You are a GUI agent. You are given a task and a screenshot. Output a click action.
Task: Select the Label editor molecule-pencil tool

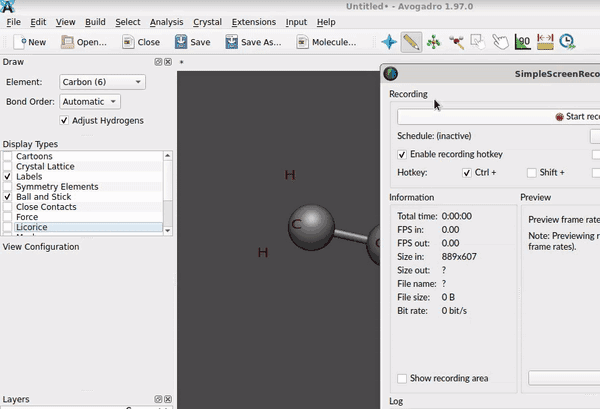click(x=456, y=42)
